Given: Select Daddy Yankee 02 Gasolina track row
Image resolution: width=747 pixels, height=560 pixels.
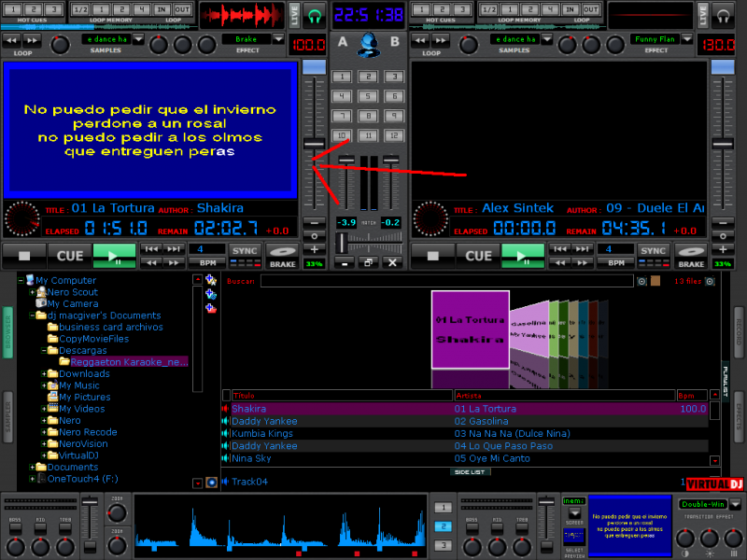Looking at the screenshot, I should click(x=465, y=422).
